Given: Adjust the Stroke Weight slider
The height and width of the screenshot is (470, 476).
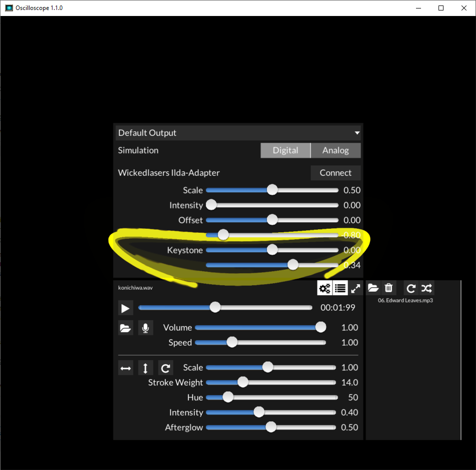Looking at the screenshot, I should coord(271,383).
